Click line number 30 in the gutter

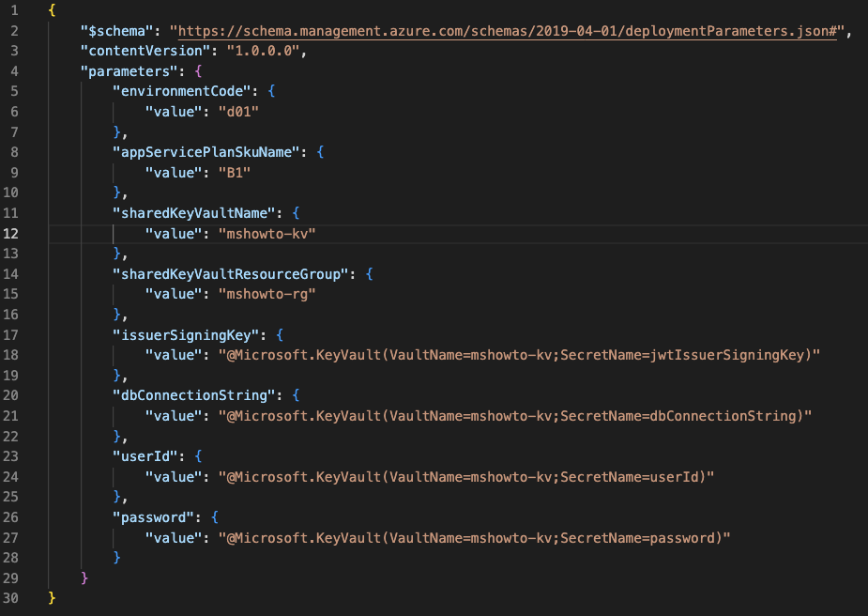pyautogui.click(x=10, y=598)
